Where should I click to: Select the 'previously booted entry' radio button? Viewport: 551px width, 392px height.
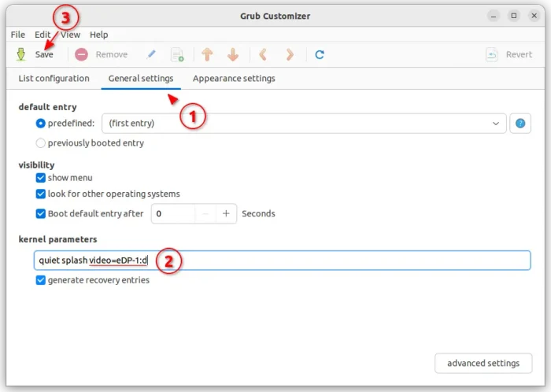[41, 143]
